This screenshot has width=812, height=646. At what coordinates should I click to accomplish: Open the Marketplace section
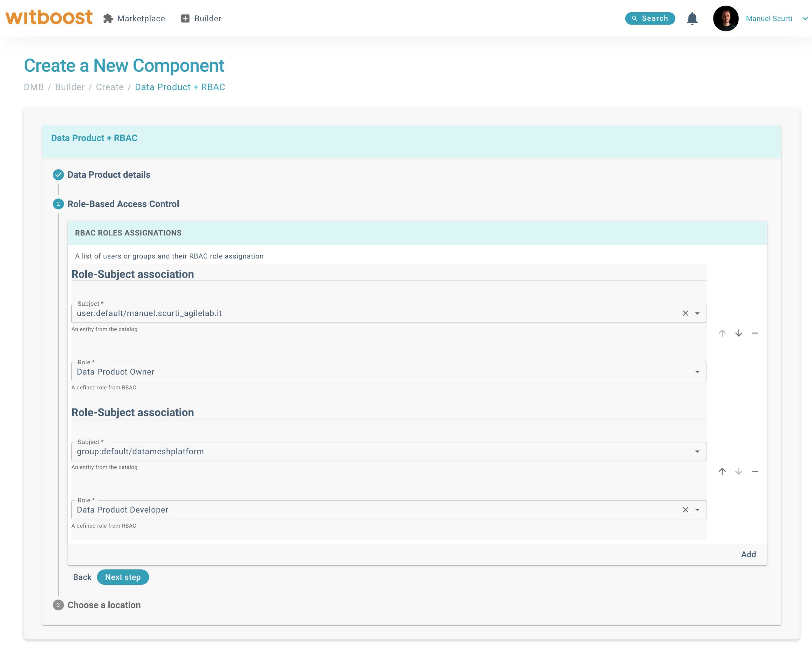click(134, 18)
